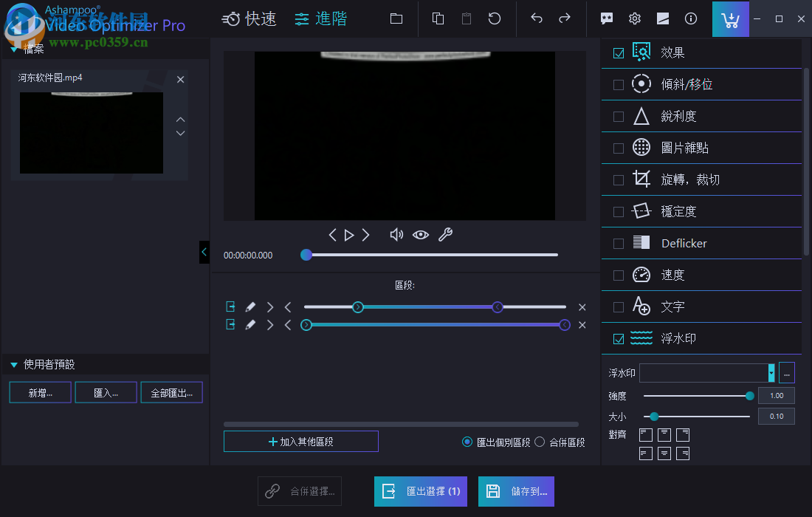Click the 加入其他區段 add segment button
Screen dimensions: 812x517
[x=300, y=441]
